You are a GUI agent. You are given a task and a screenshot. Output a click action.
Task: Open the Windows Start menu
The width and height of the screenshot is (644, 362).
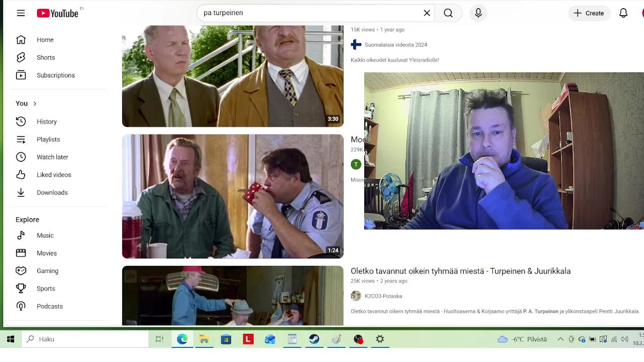tap(11, 339)
